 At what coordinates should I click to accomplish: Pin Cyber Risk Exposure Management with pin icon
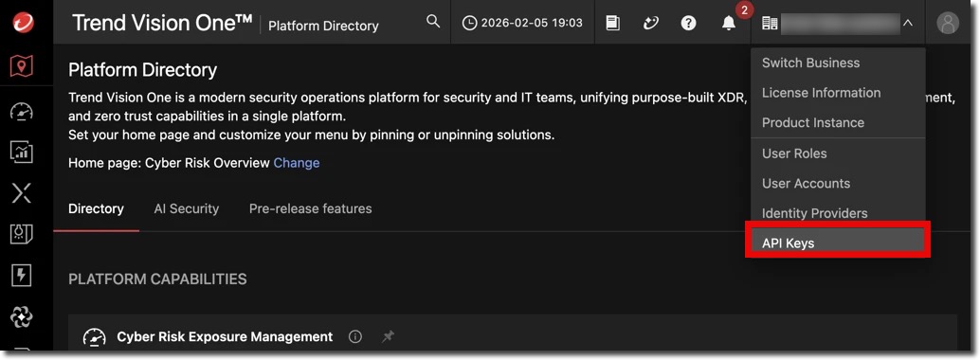(389, 337)
